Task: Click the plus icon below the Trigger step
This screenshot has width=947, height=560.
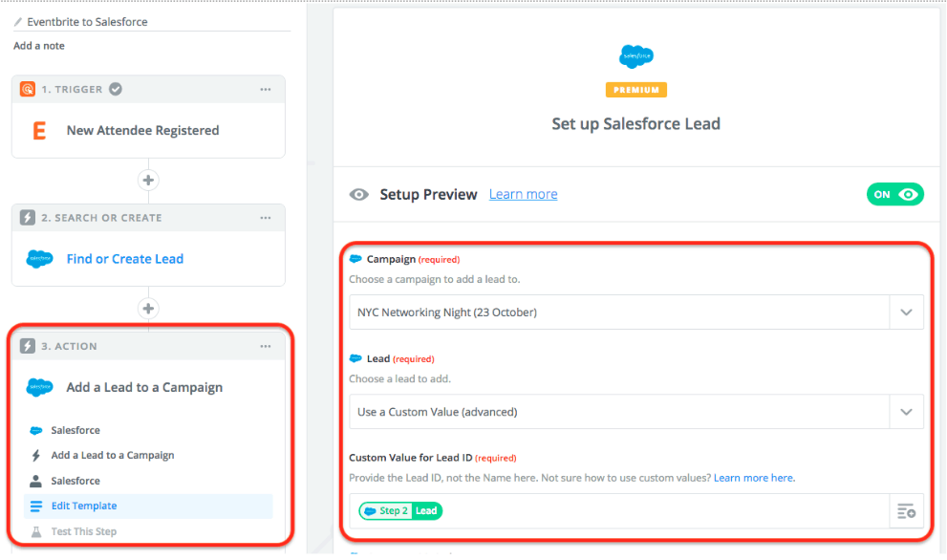Action: click(x=147, y=180)
